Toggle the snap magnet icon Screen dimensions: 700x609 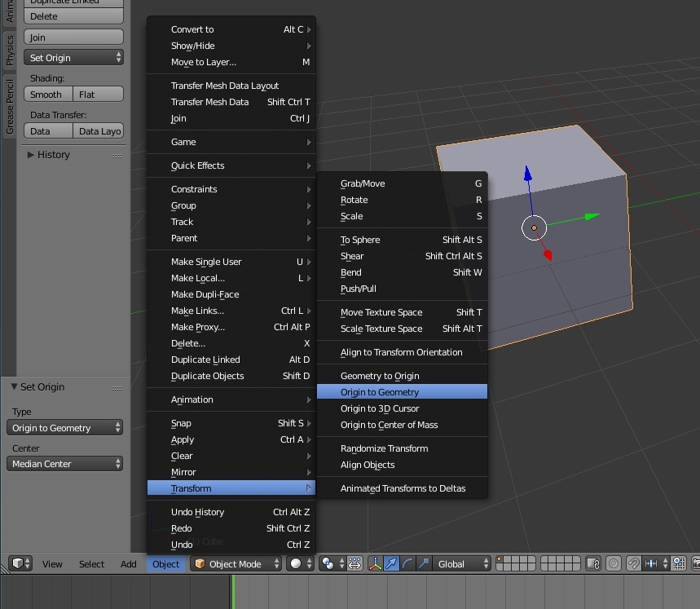633,563
